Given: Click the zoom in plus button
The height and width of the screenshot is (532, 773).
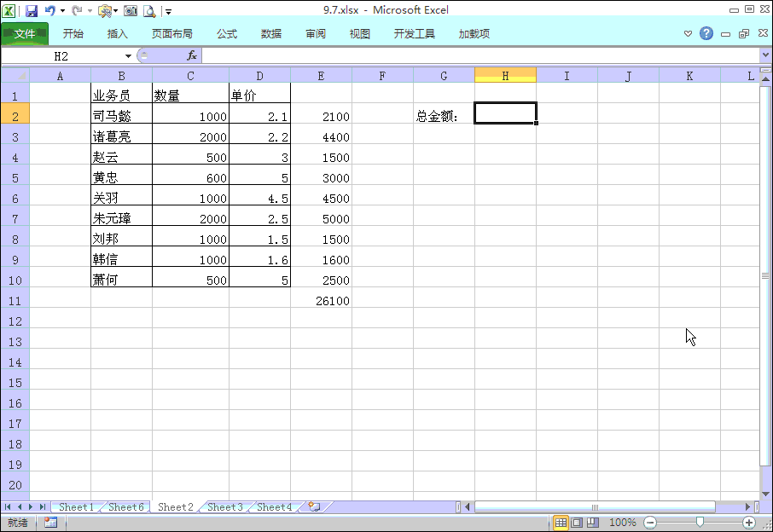Looking at the screenshot, I should point(749,523).
